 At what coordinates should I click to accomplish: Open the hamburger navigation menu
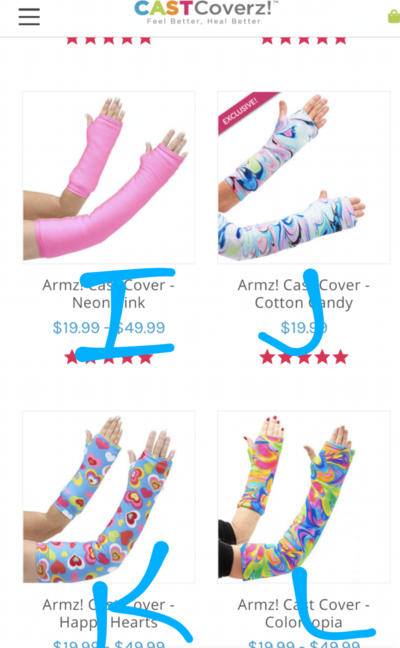click(29, 17)
